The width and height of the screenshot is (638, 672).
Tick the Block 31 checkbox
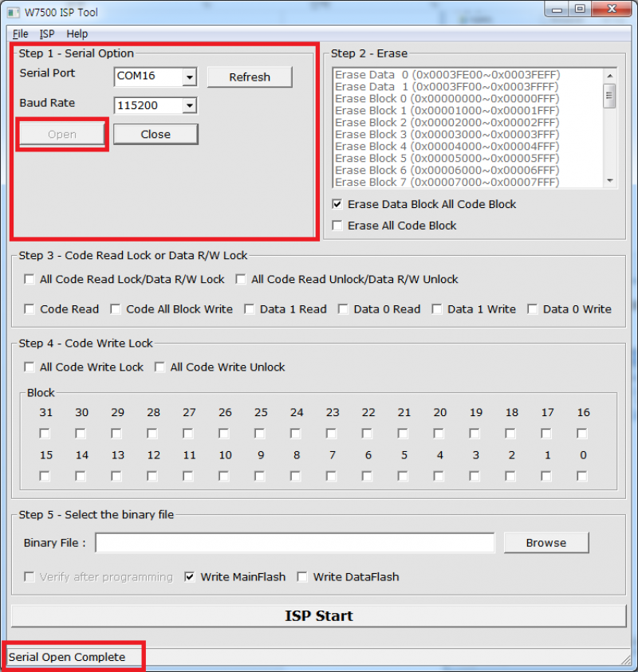45,434
